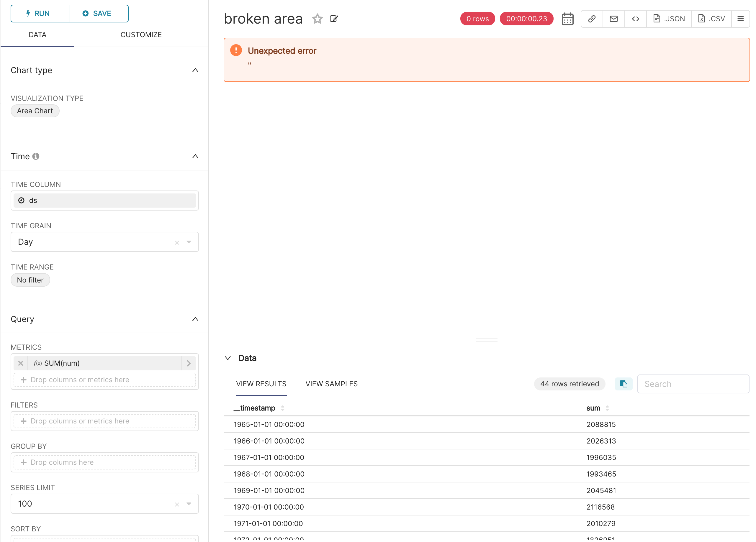
Task: Remove the SUM(num) metric
Action: point(21,363)
